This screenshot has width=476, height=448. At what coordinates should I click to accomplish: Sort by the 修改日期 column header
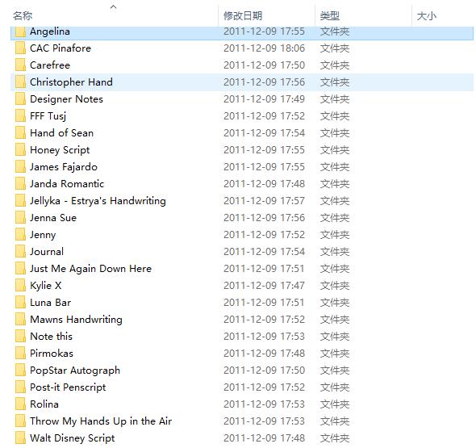(243, 16)
